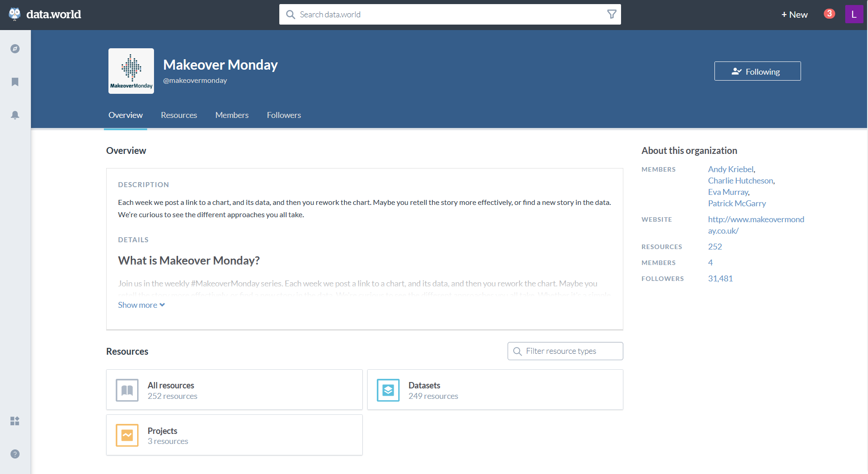Click the 'What is Makeover Monday?' heading
Viewport: 868px width, 474px height.
[x=189, y=260]
